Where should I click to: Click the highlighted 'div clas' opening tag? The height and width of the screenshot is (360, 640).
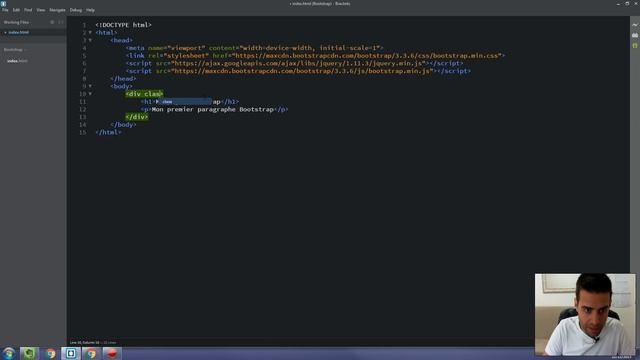tap(144, 94)
